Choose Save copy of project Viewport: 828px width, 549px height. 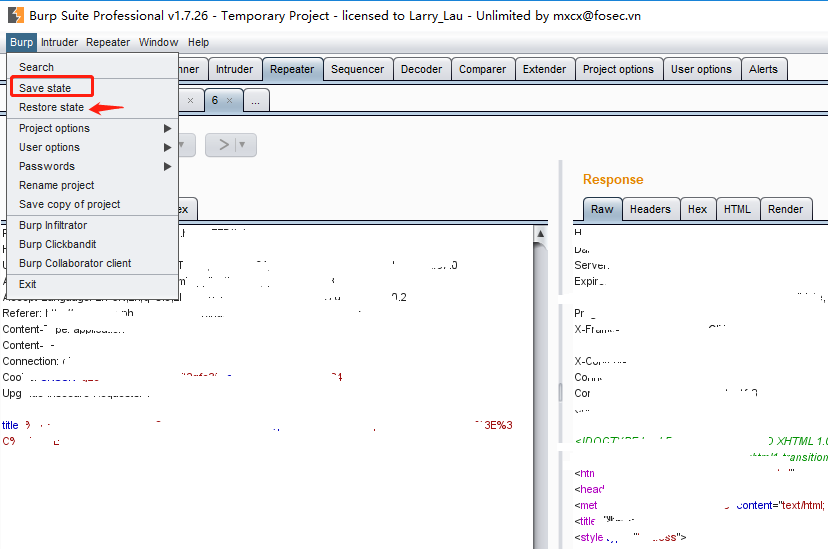point(93,204)
